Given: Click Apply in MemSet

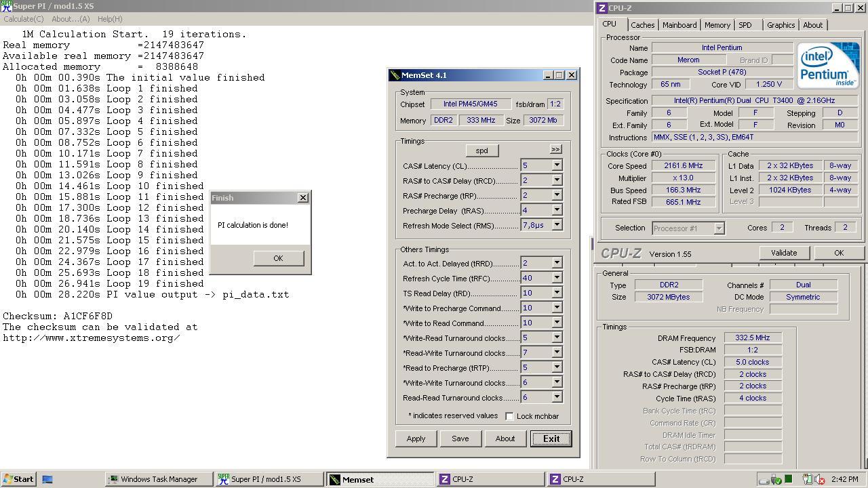Looking at the screenshot, I should (416, 439).
